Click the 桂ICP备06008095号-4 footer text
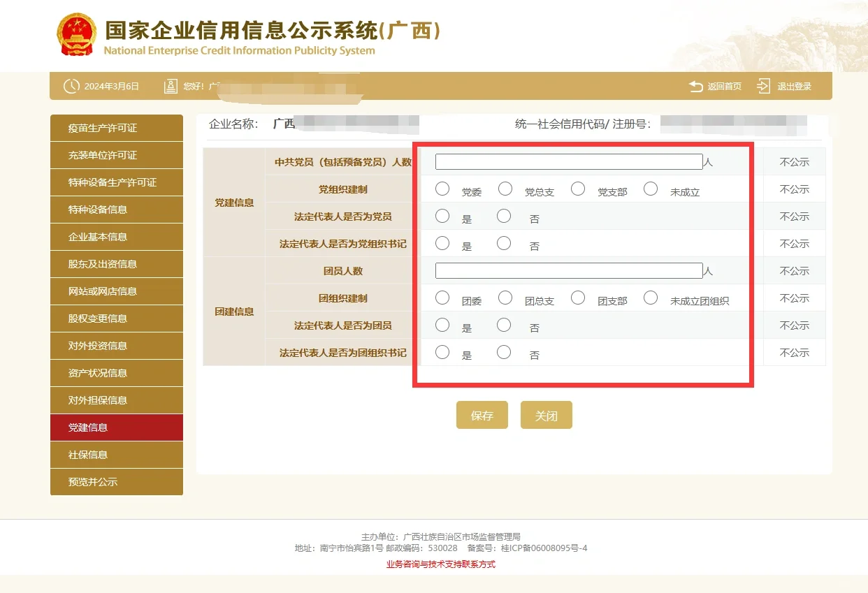 coord(544,548)
